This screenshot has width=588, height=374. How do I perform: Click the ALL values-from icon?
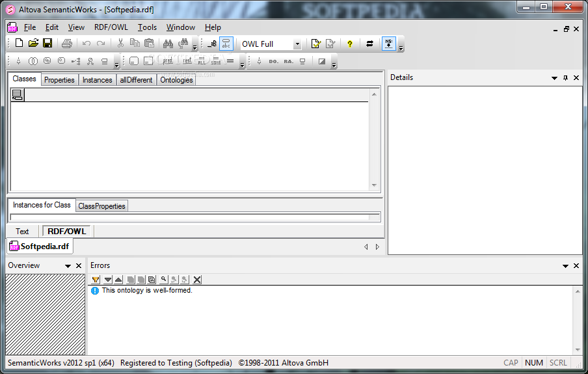pyautogui.click(x=202, y=60)
